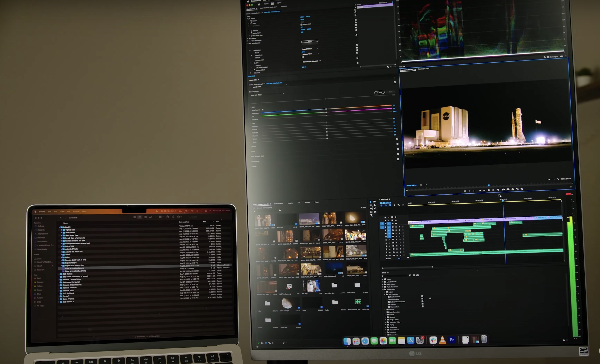Select the Razor tool in the timeline toolbar

click(x=375, y=205)
